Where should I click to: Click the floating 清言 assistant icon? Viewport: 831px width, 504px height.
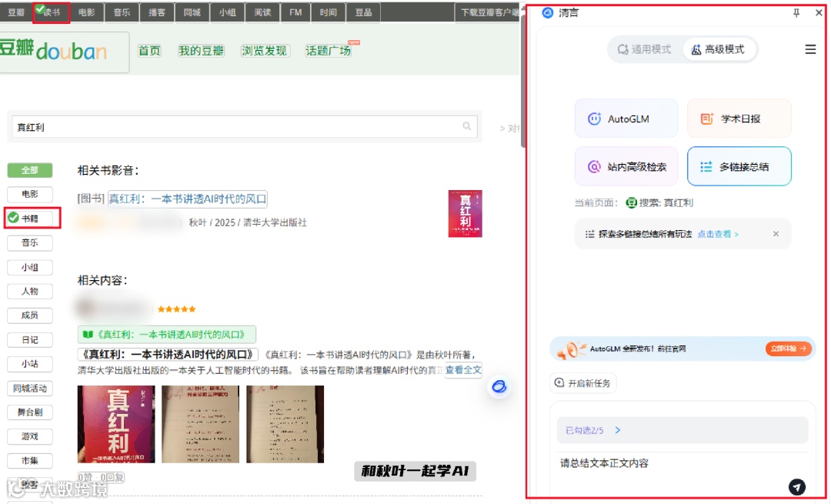[x=499, y=386]
